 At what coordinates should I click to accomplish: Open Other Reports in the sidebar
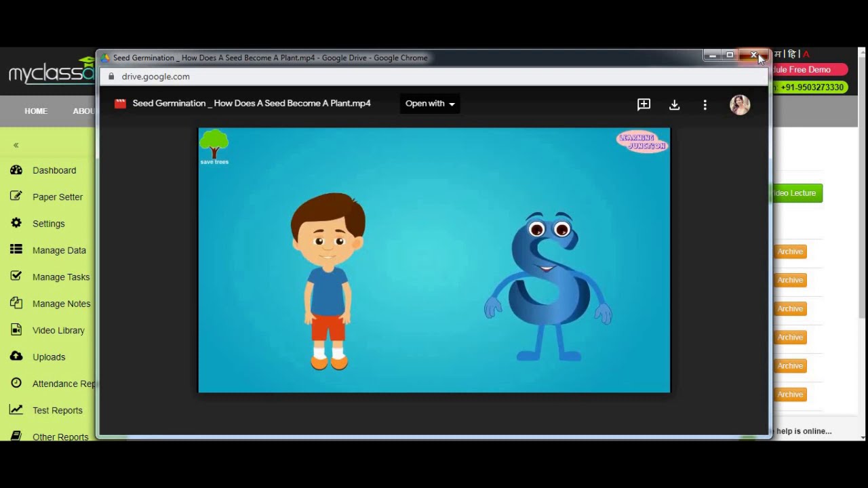[60, 436]
